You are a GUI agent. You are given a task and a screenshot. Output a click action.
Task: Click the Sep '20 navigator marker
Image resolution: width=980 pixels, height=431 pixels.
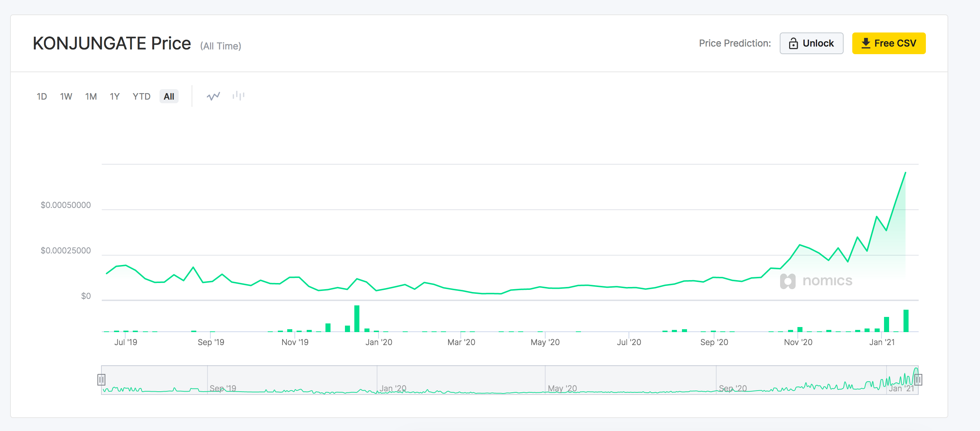click(733, 388)
